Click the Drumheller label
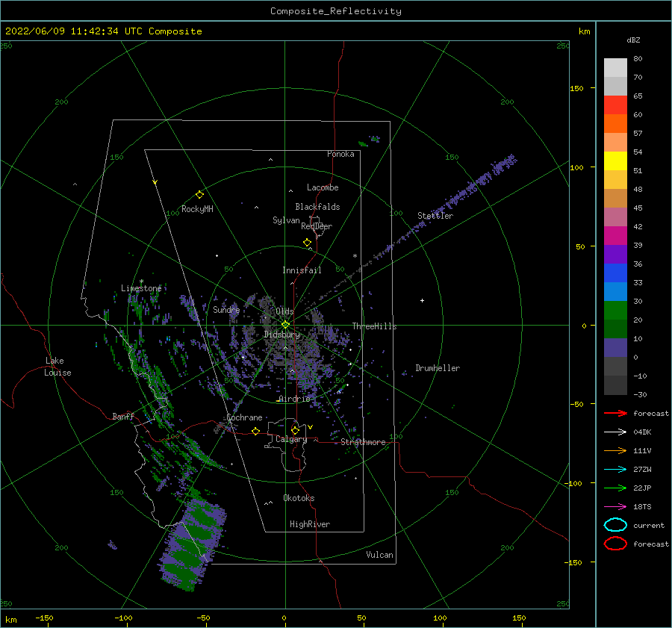This screenshot has width=672, height=628. (x=438, y=368)
